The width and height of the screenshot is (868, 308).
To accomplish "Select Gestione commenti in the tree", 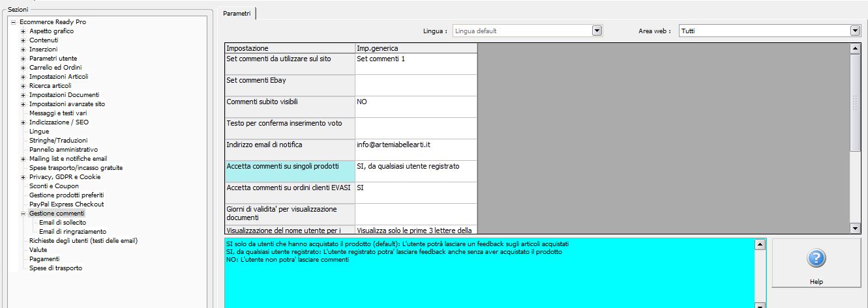I will point(57,214).
